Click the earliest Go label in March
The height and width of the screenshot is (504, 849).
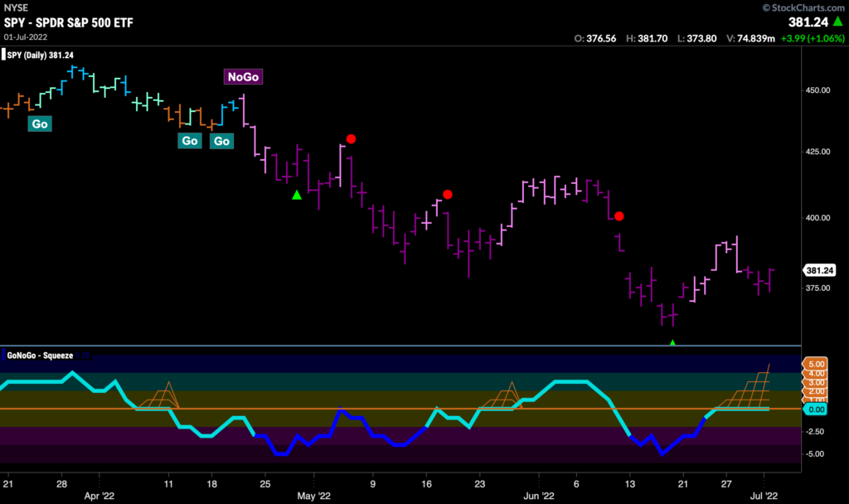point(40,124)
